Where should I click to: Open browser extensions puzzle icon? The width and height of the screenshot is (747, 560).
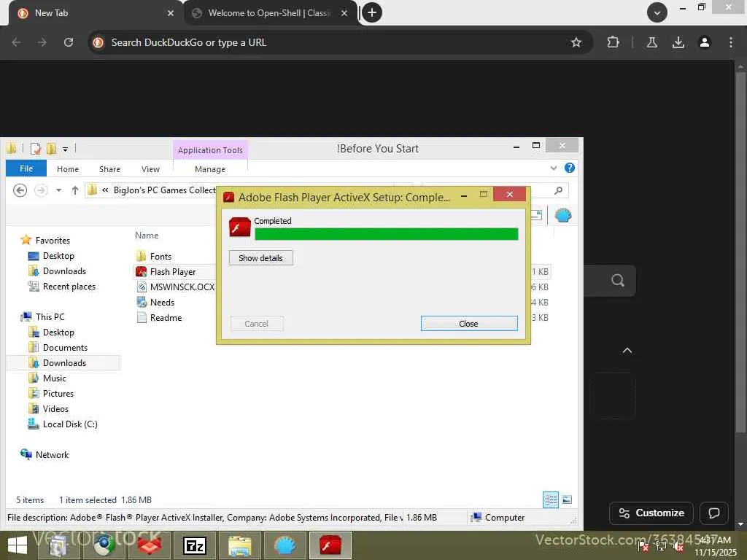613,42
